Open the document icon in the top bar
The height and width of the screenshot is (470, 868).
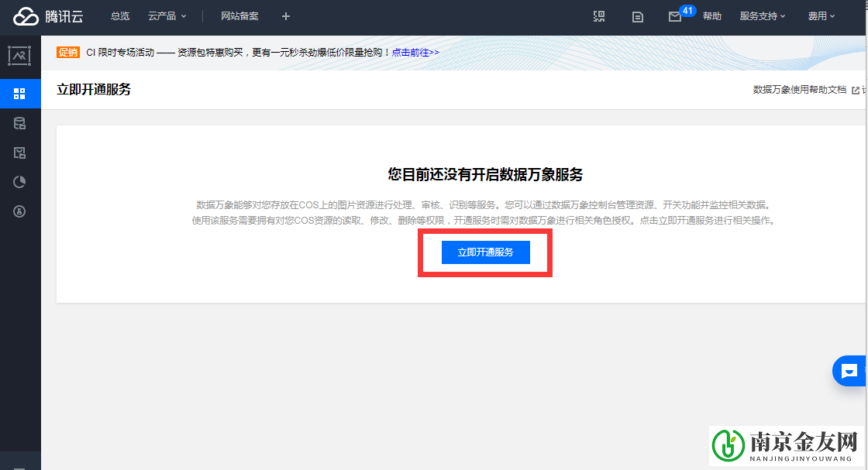637,16
